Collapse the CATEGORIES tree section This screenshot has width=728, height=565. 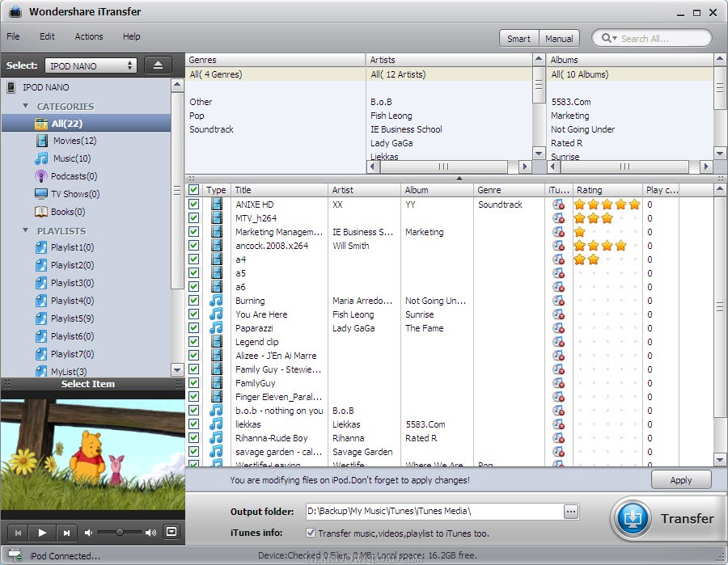[x=26, y=106]
